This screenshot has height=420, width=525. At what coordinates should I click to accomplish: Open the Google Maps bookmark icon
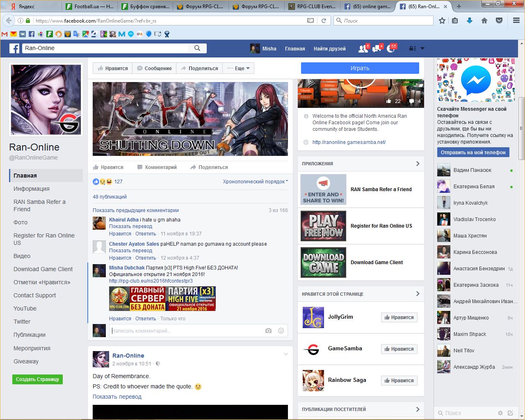point(85,34)
